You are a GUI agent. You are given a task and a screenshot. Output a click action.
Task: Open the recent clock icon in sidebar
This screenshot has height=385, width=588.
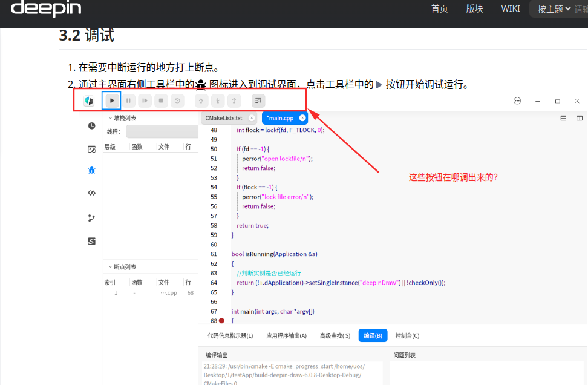91,126
